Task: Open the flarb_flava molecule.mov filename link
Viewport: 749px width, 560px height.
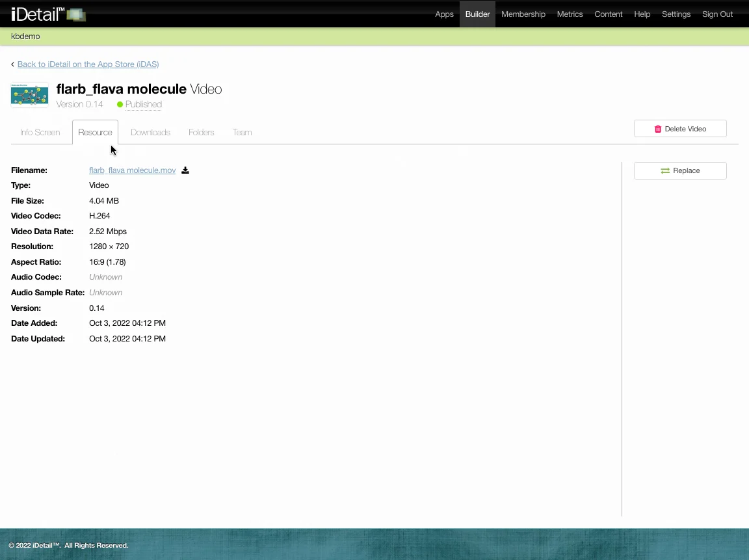Action: 133,170
